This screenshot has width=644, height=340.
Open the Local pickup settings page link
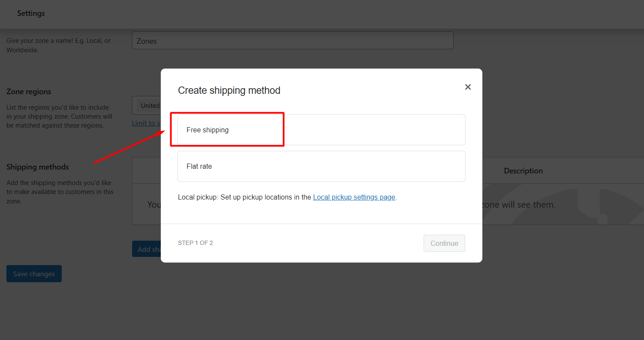(x=354, y=197)
